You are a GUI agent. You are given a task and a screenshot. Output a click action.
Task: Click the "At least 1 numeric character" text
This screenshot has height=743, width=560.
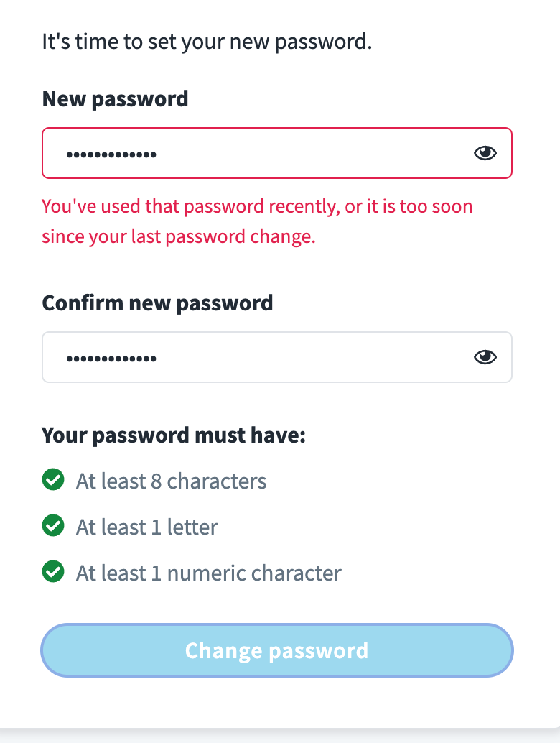tap(208, 573)
